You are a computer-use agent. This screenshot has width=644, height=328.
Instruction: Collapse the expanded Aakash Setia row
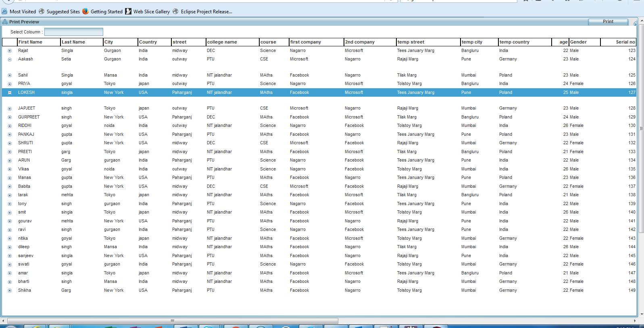click(10, 59)
